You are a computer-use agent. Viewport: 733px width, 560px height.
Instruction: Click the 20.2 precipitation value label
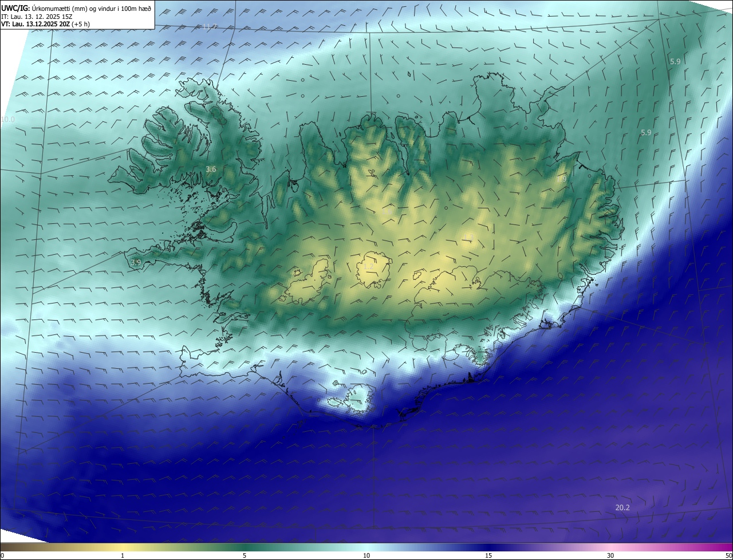622,507
